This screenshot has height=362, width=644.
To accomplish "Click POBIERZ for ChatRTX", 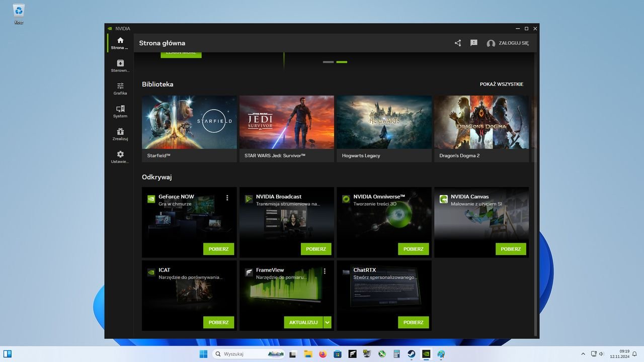I will coord(414,322).
